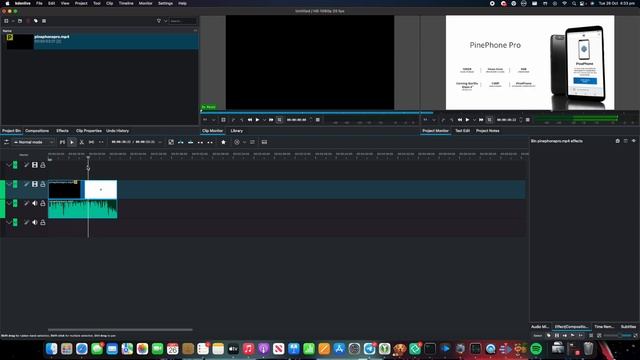Play in the Project Monitor
This screenshot has width=640, height=360.
coord(467,120)
